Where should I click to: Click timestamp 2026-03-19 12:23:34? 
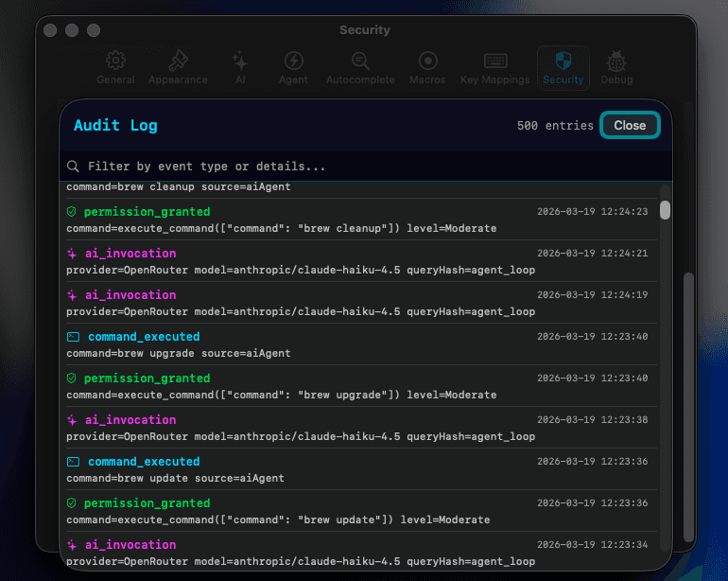point(593,545)
